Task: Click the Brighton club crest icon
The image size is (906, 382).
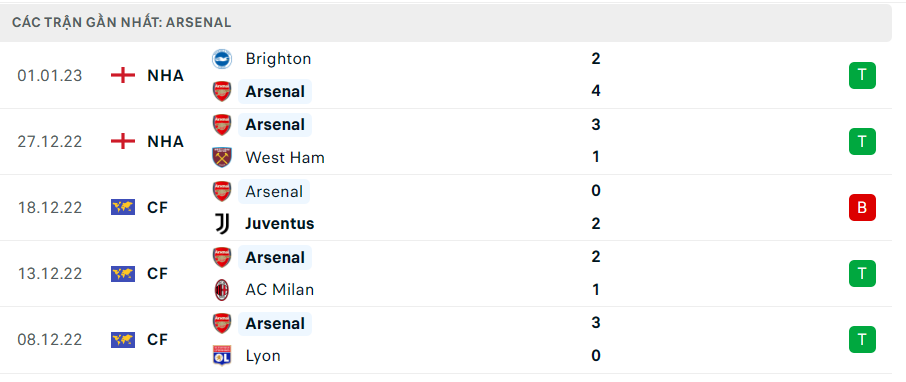Action: [x=222, y=59]
